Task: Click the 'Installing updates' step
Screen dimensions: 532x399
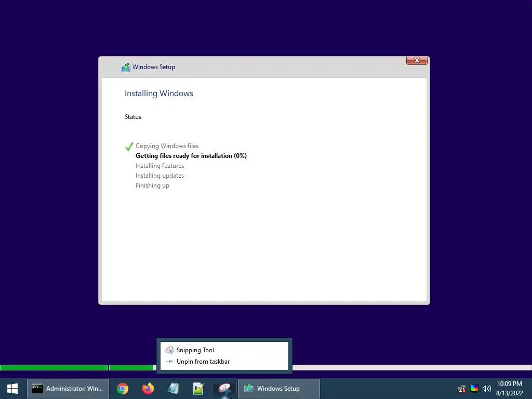Action: 160,176
